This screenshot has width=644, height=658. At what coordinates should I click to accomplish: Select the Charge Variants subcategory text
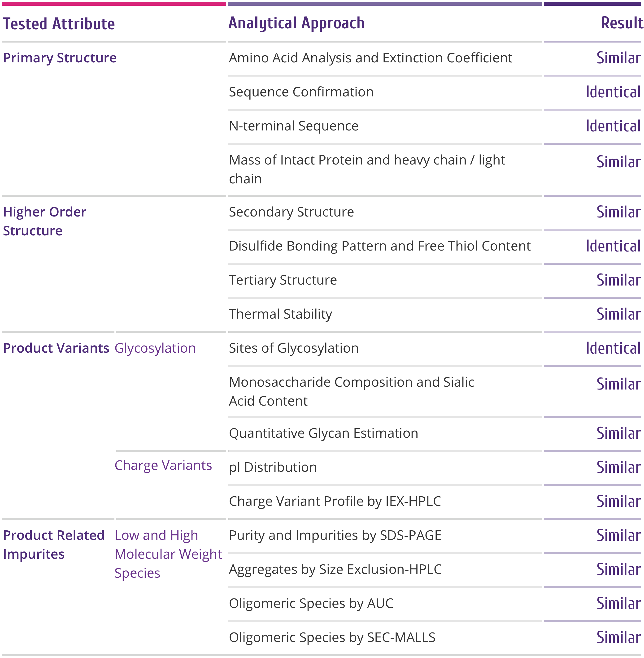point(163,465)
